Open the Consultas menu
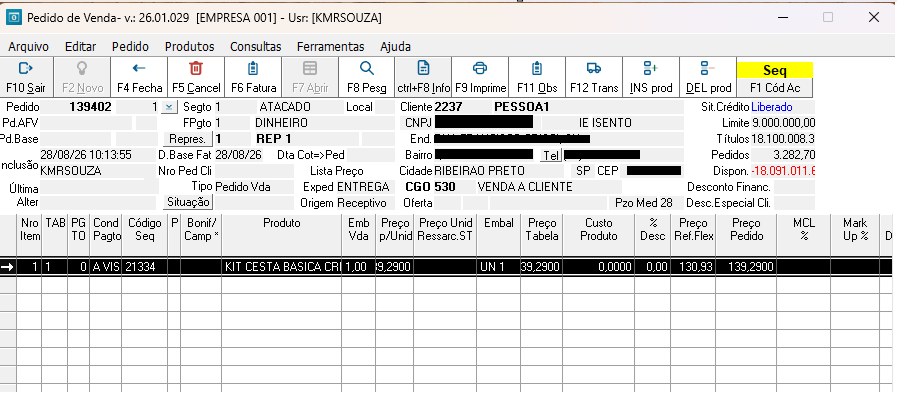Screen dimensions: 897x394 pyautogui.click(x=256, y=47)
